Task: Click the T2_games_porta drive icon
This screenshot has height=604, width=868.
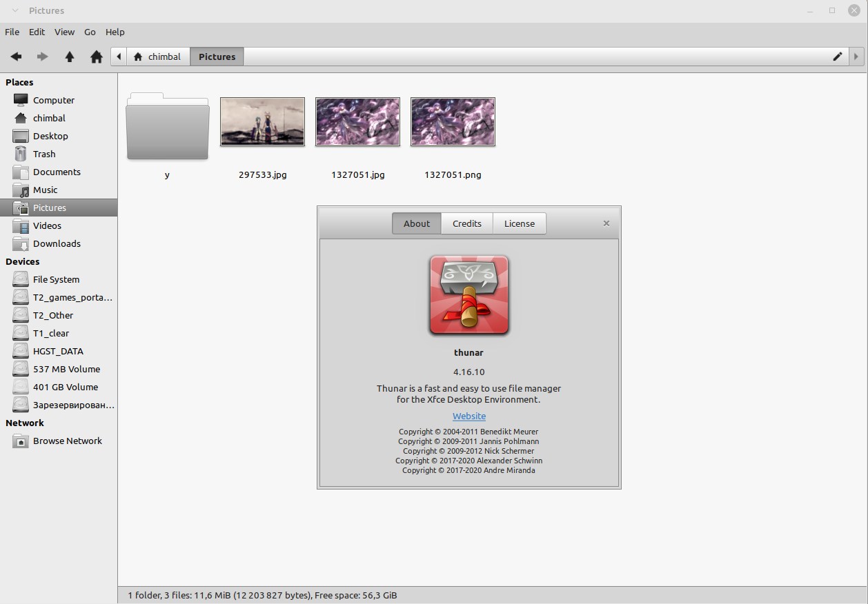Action: (x=21, y=297)
